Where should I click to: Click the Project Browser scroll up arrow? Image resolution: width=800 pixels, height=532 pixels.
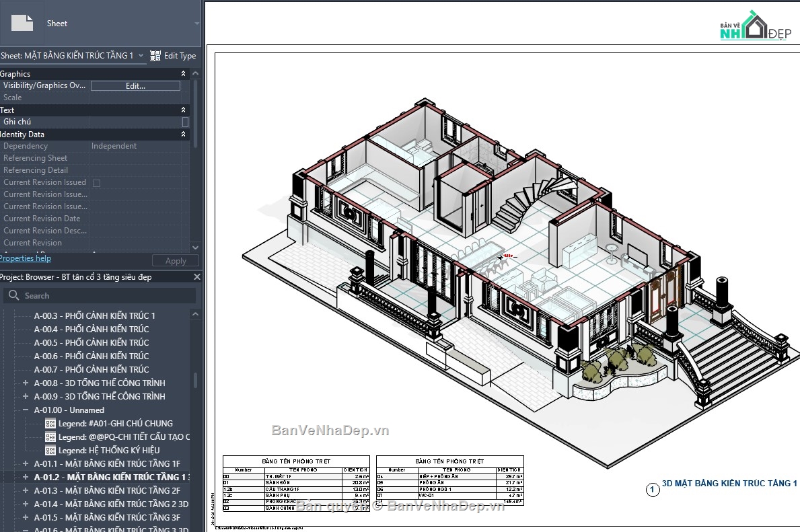195,315
